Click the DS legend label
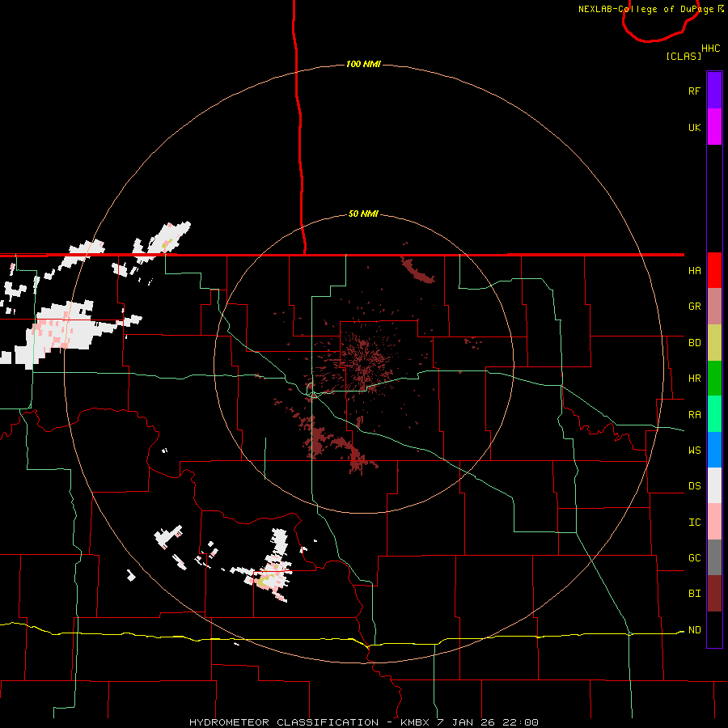This screenshot has width=728, height=728. coord(694,486)
